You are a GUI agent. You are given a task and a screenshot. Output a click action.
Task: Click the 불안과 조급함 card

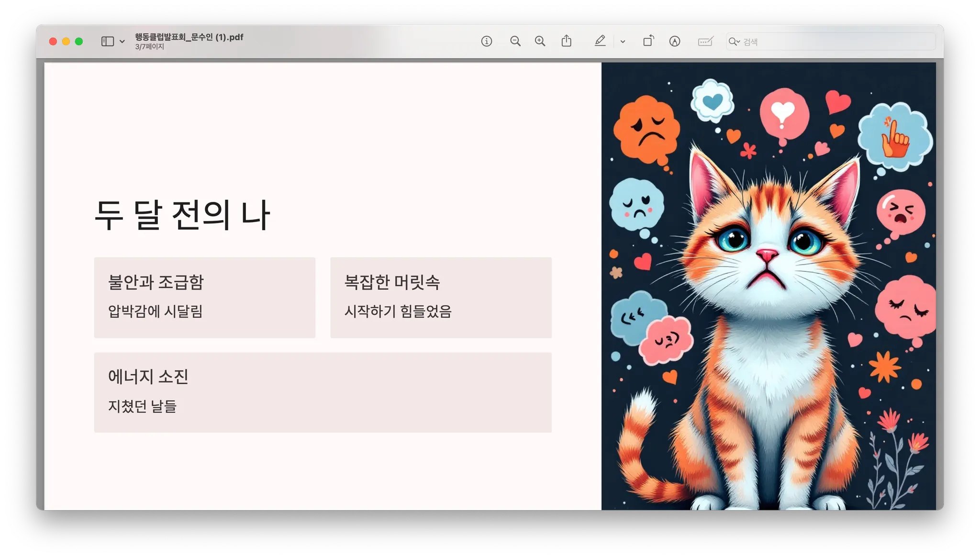(x=204, y=297)
